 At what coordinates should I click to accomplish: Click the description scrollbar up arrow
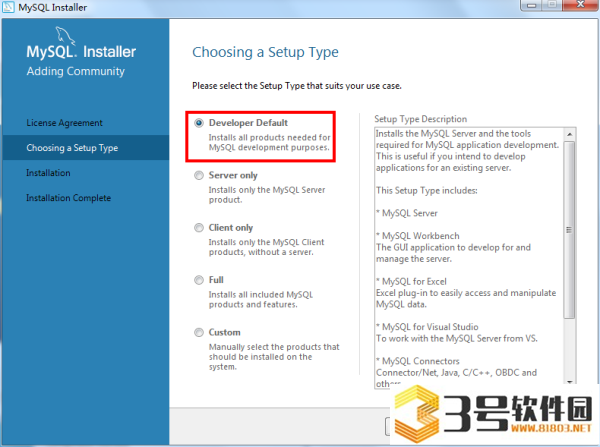click(569, 134)
